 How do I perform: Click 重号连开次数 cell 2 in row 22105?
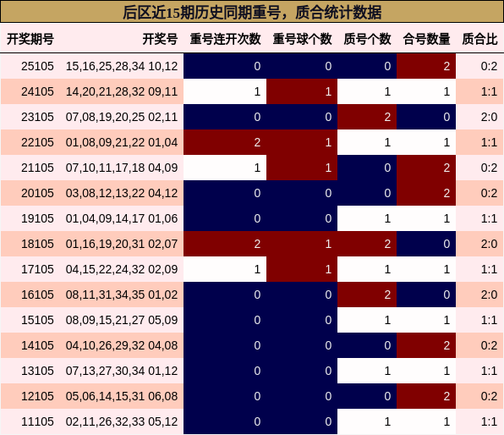(x=225, y=142)
